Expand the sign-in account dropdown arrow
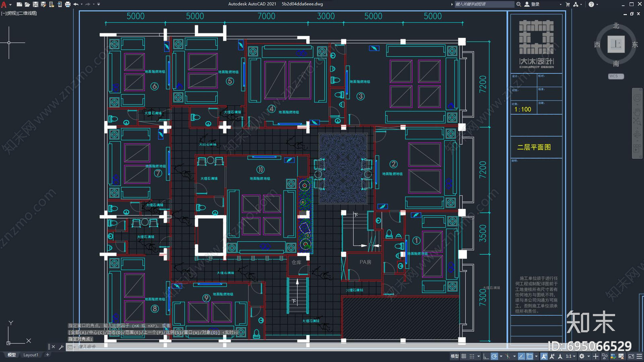Viewport: 644px width, 362px height. [561, 4]
